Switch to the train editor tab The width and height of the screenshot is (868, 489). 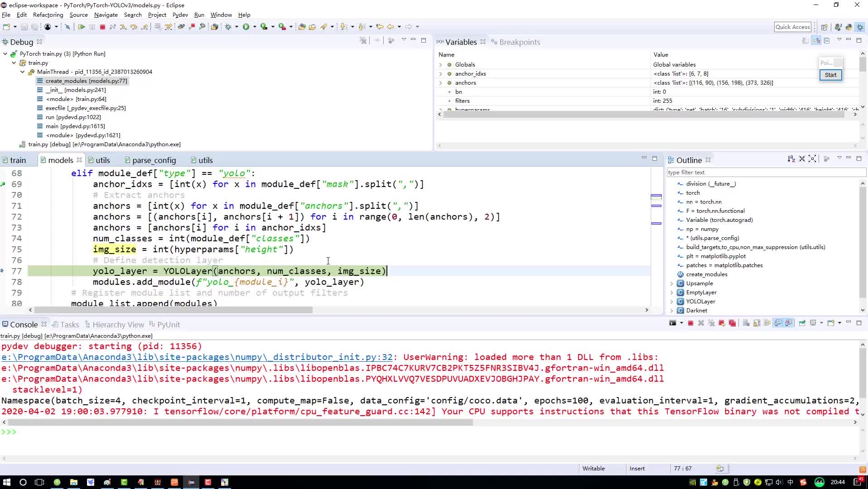14,160
